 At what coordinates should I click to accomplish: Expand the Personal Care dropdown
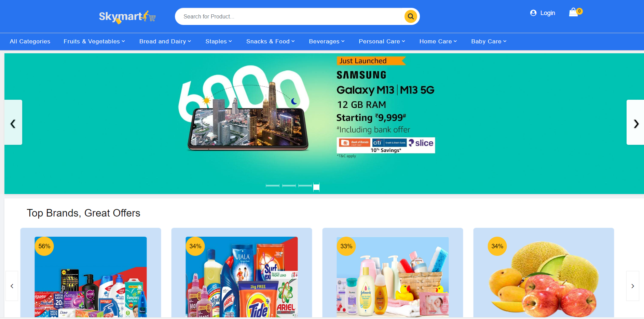pos(382,41)
